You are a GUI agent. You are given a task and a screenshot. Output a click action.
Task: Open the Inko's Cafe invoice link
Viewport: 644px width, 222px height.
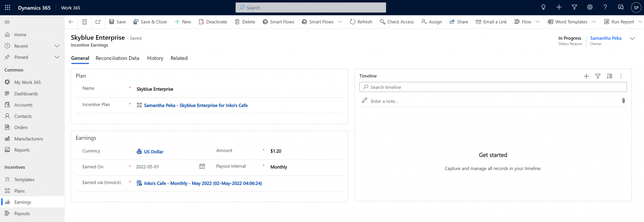click(203, 183)
